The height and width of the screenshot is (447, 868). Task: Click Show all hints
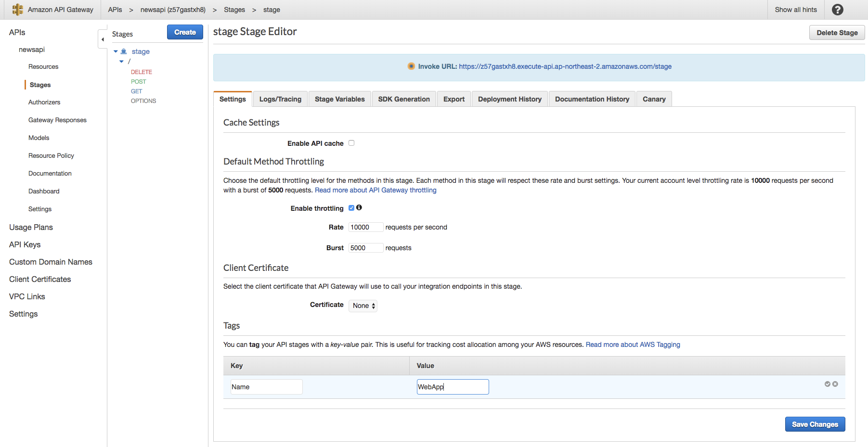point(796,10)
